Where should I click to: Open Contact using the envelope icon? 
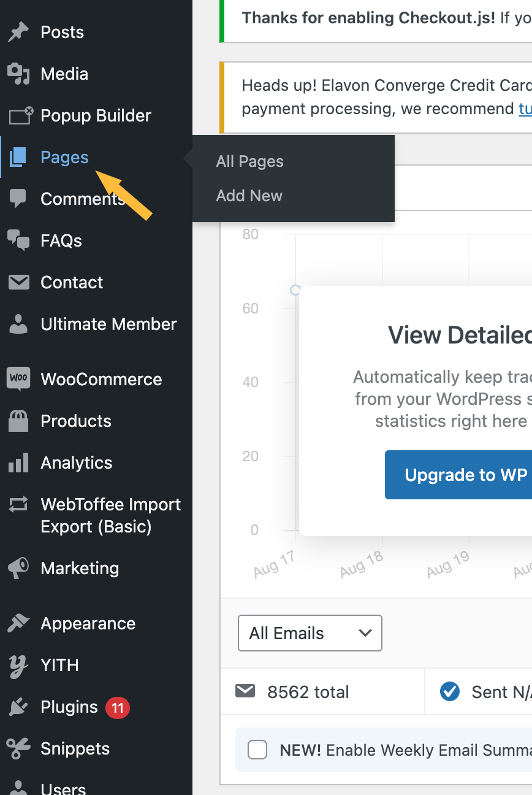(x=18, y=282)
